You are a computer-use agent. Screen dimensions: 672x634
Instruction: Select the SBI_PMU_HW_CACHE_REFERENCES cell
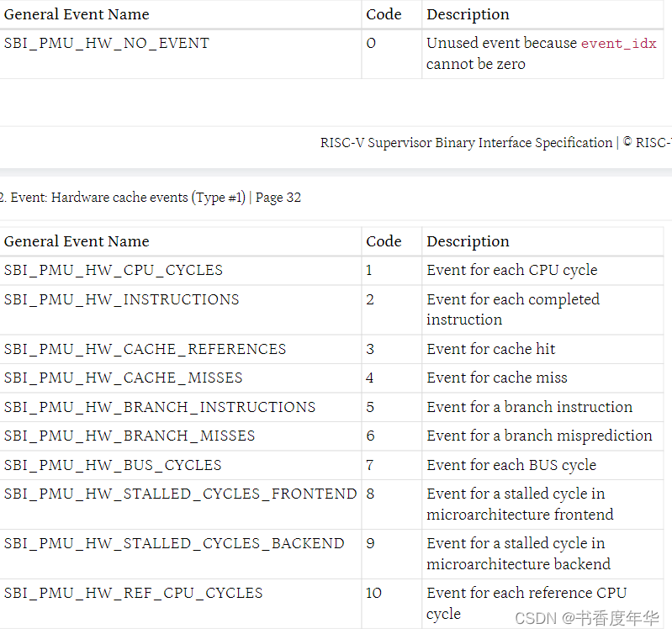145,350
